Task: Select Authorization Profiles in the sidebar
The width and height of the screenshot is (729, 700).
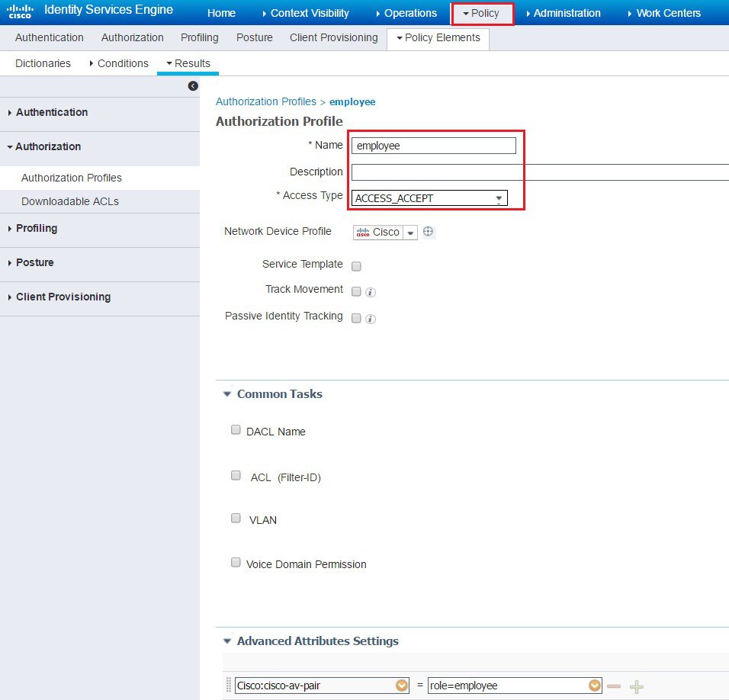Action: click(72, 178)
